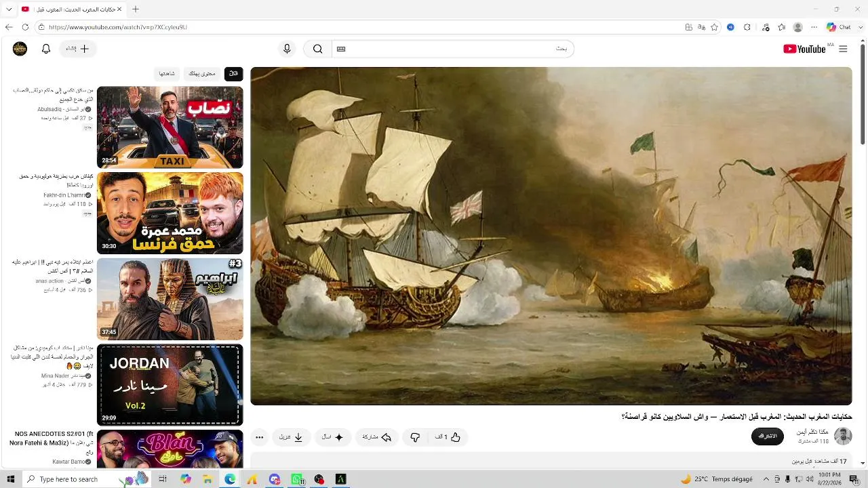Open browser settings and more menu
Viewport: 868px width, 488px height.
click(x=814, y=27)
